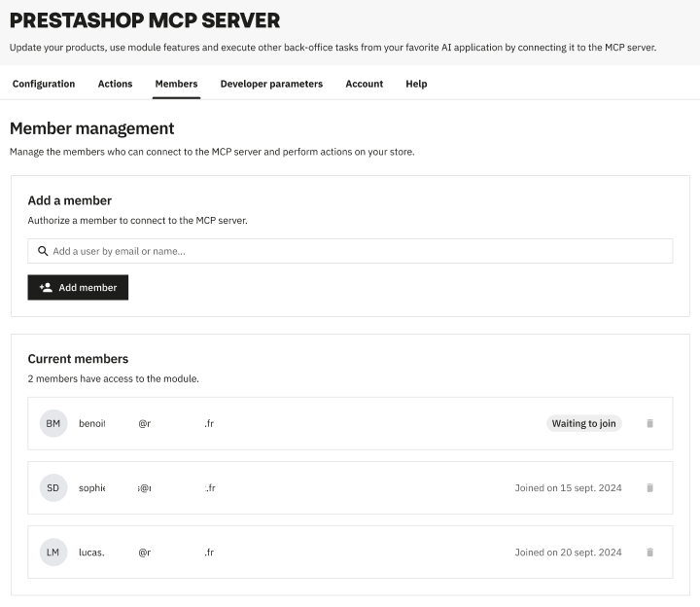Remove lucas with the trash icon

coord(650,552)
